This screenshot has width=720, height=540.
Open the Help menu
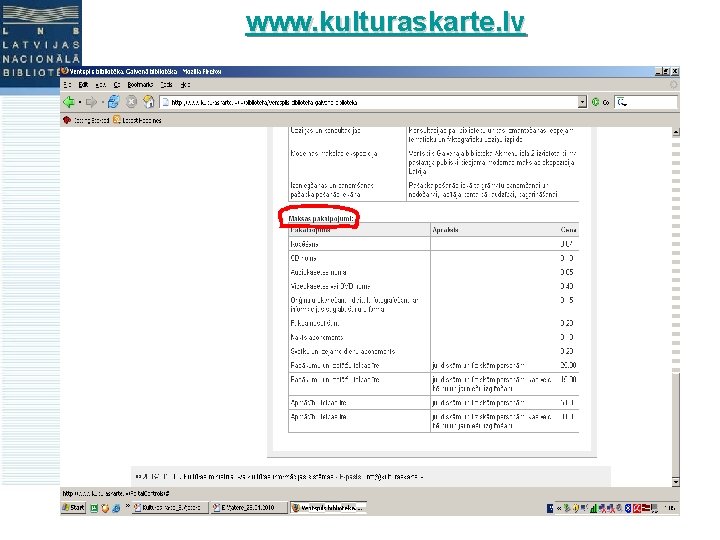coord(185,85)
